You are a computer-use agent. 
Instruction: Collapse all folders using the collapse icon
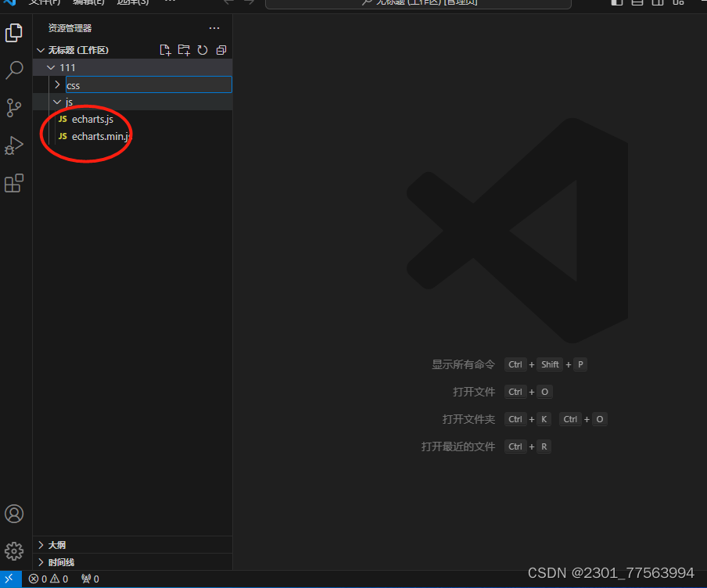pos(221,49)
